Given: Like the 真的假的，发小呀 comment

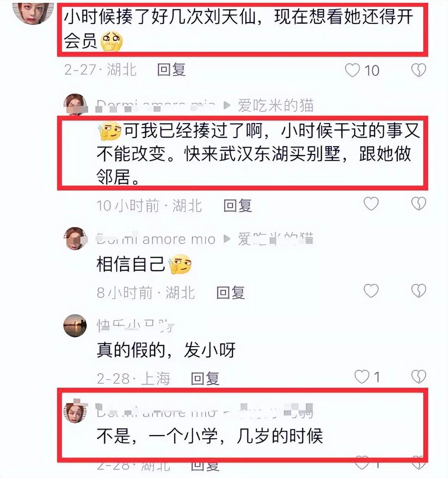Looking at the screenshot, I should tap(362, 377).
